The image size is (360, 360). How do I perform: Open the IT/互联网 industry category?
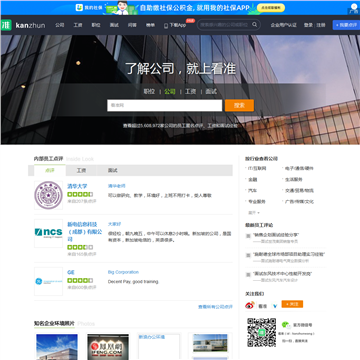coord(257,168)
